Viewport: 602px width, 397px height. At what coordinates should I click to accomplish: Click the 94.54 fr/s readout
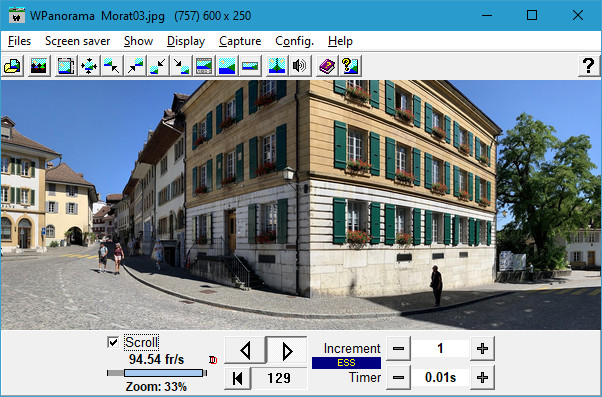coord(156,359)
